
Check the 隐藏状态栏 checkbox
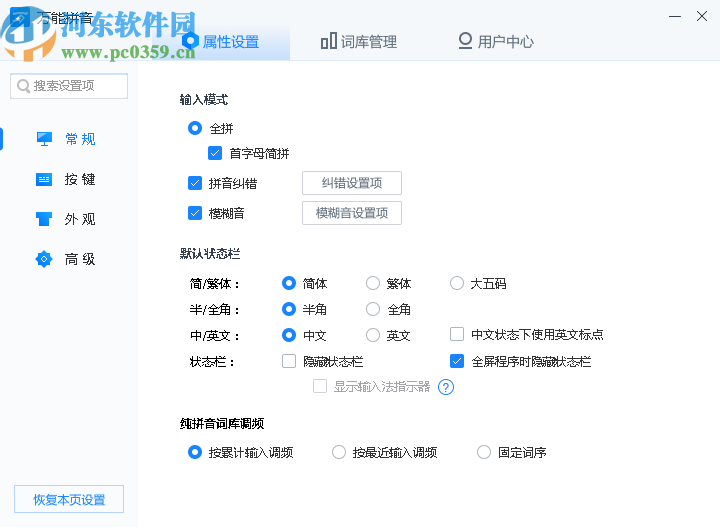[289, 361]
